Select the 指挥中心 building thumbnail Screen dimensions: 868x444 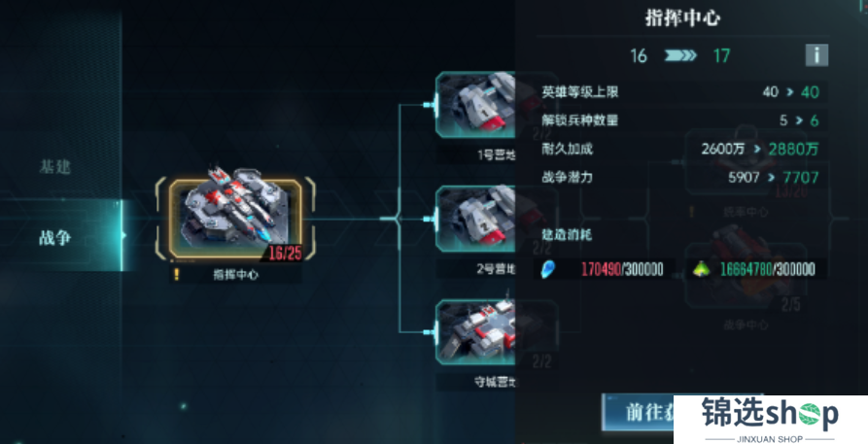point(236,219)
